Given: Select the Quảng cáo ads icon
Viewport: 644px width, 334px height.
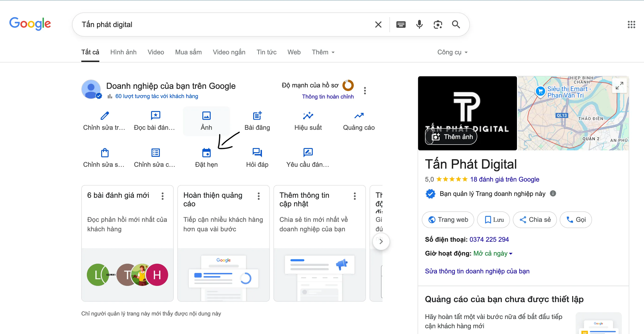Looking at the screenshot, I should (359, 115).
